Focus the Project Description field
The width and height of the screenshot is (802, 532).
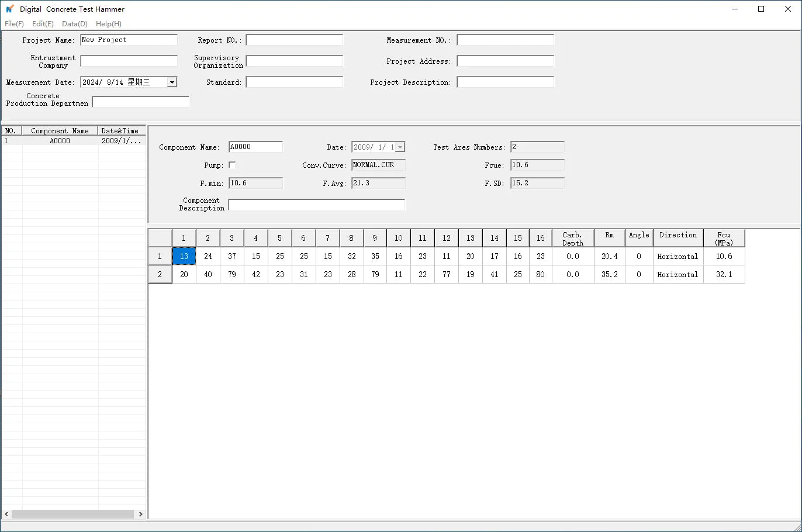(x=506, y=82)
